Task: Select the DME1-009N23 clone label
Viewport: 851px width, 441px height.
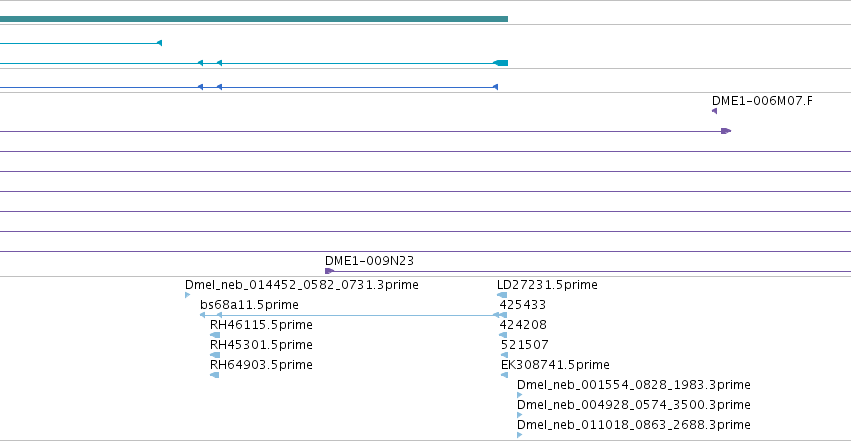Action: (x=370, y=261)
